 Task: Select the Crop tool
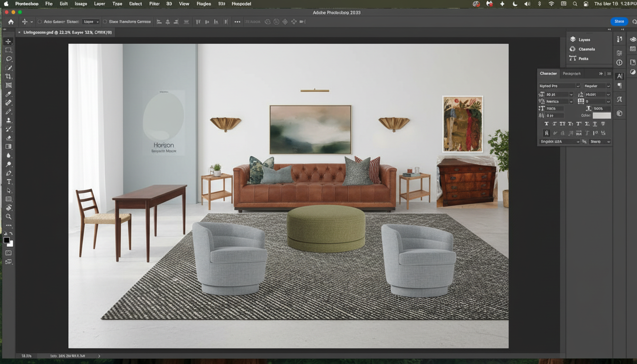(9, 76)
